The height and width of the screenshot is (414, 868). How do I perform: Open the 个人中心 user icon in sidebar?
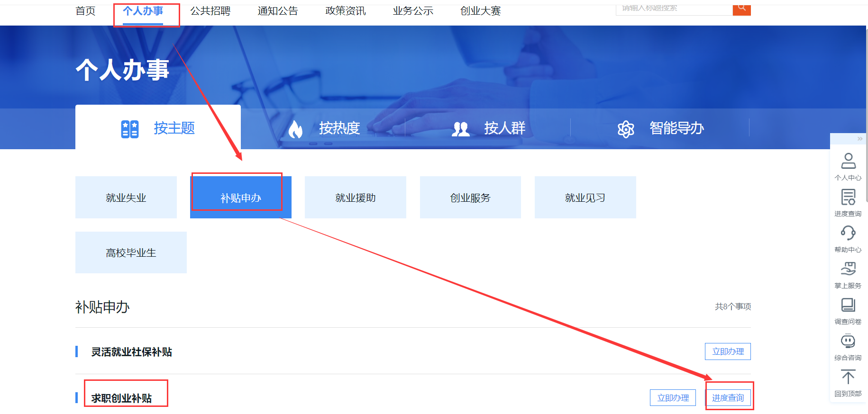tap(848, 161)
